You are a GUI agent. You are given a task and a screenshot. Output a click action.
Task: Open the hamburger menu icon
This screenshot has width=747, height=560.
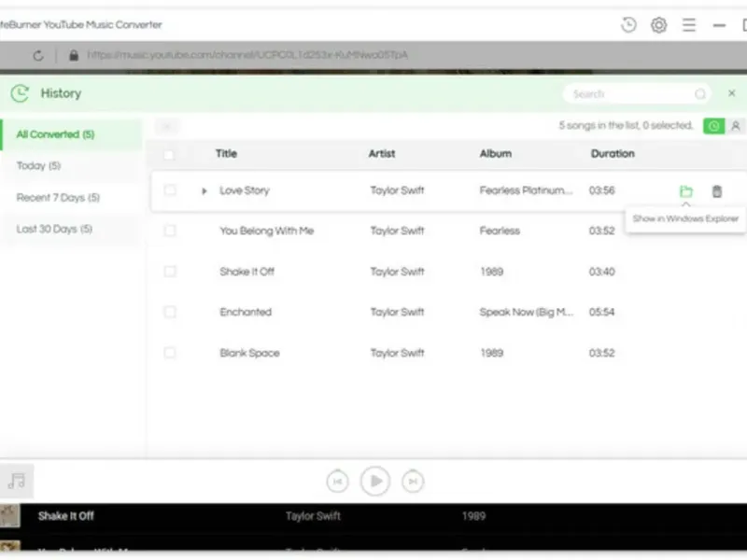pyautogui.click(x=689, y=25)
